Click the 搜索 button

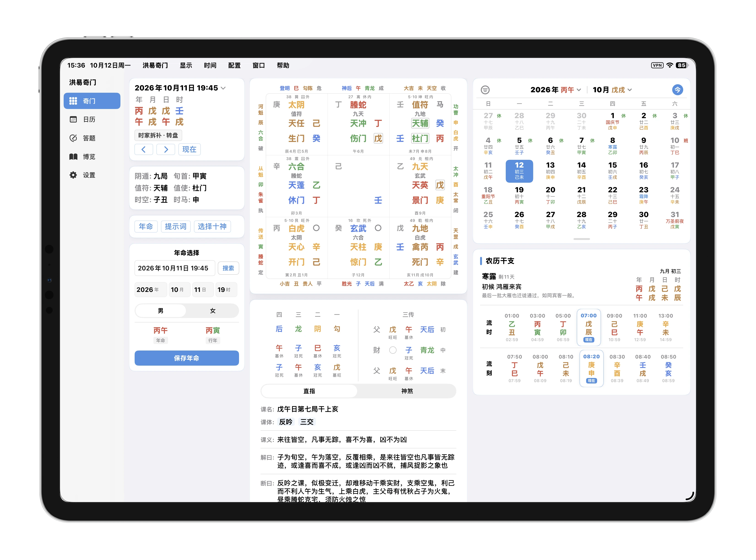click(x=228, y=268)
